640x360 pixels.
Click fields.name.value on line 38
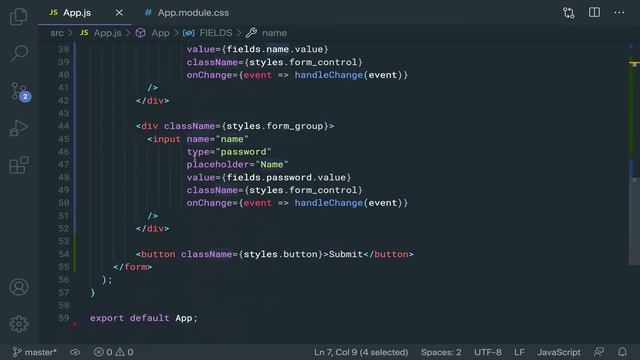coord(275,49)
